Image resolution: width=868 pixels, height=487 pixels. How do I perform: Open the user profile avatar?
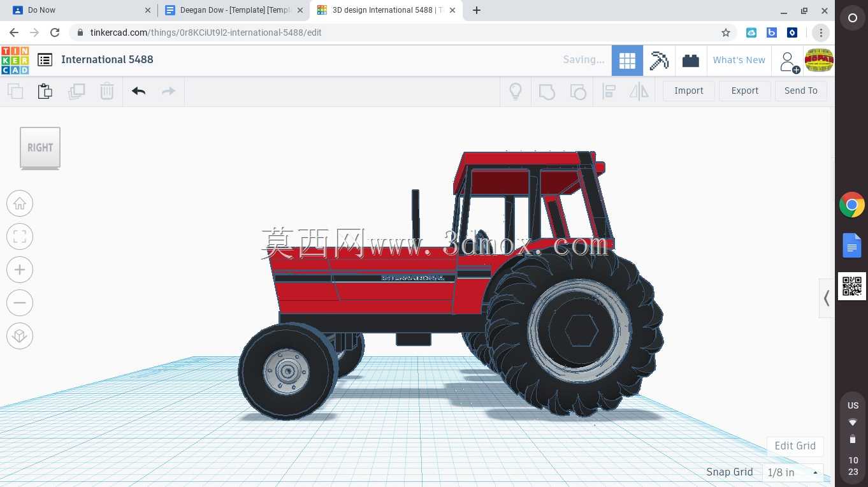click(819, 61)
